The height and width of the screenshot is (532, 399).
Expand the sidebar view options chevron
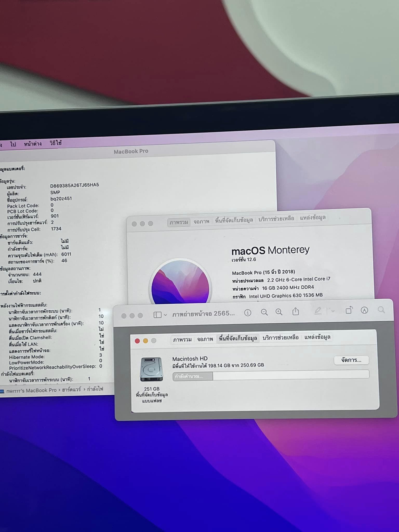click(x=165, y=315)
